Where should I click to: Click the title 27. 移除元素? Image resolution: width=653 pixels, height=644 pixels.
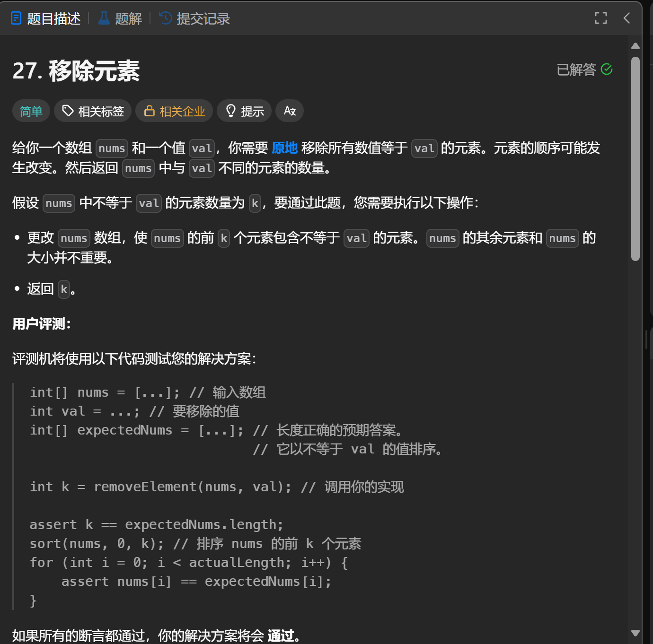pos(76,71)
